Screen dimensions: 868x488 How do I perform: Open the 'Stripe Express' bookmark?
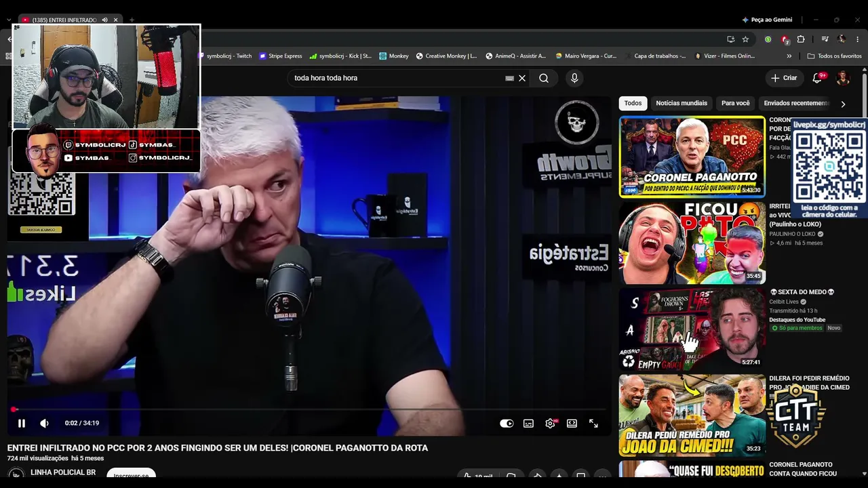coord(281,56)
